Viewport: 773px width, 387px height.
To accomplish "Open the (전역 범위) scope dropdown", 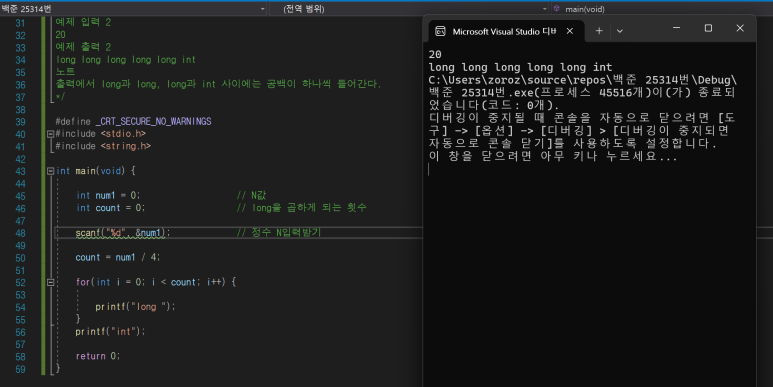I will click(x=409, y=8).
